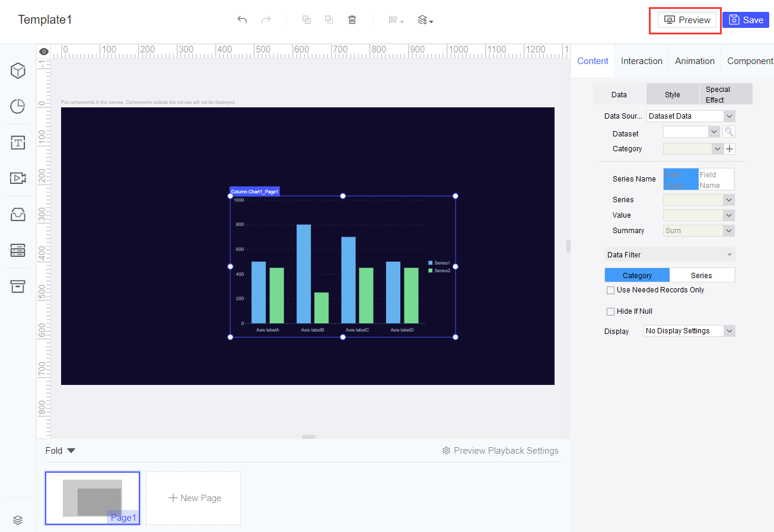
Task: Toggle the eye icon above the ruler
Action: (x=43, y=51)
